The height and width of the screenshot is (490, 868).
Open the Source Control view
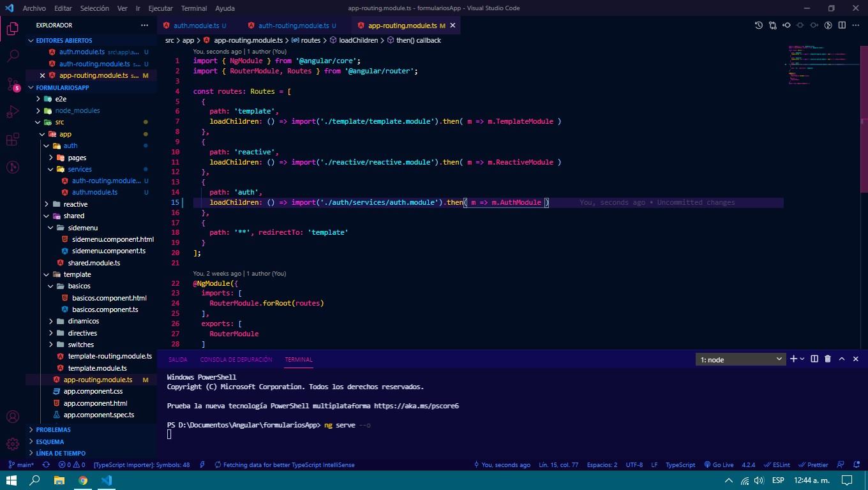(x=13, y=84)
